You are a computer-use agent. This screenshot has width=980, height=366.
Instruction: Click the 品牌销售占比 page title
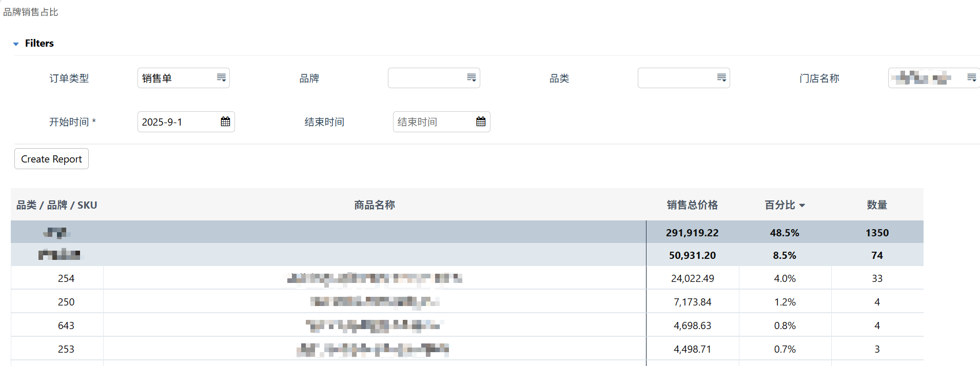click(31, 12)
